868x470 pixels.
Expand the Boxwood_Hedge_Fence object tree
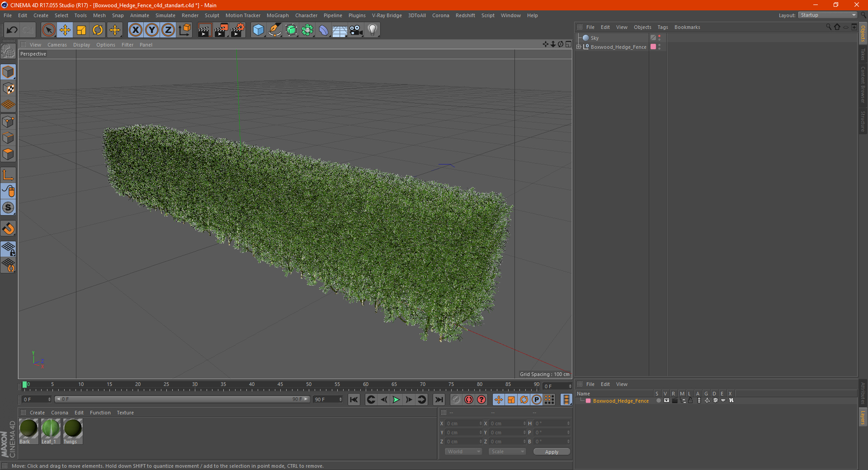pyautogui.click(x=579, y=47)
